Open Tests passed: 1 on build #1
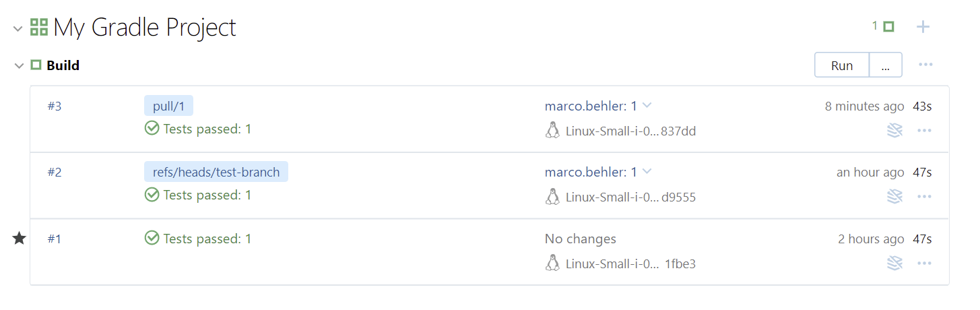This screenshot has width=980, height=310. point(207,239)
